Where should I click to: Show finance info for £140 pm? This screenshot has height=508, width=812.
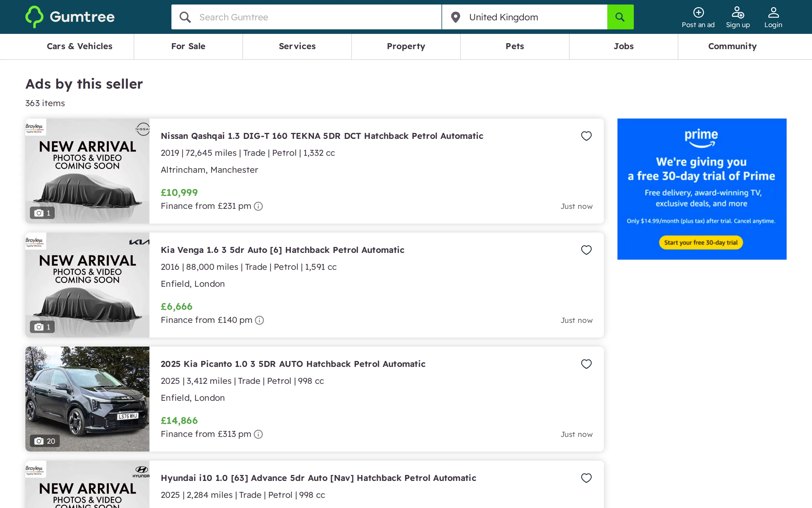click(259, 320)
